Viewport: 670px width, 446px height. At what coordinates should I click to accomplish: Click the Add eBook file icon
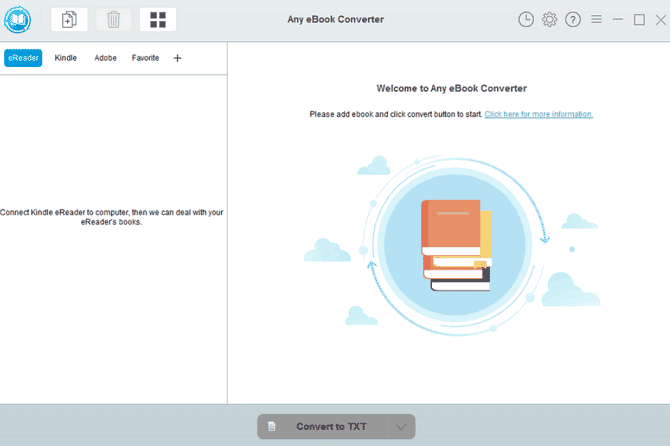coord(69,20)
